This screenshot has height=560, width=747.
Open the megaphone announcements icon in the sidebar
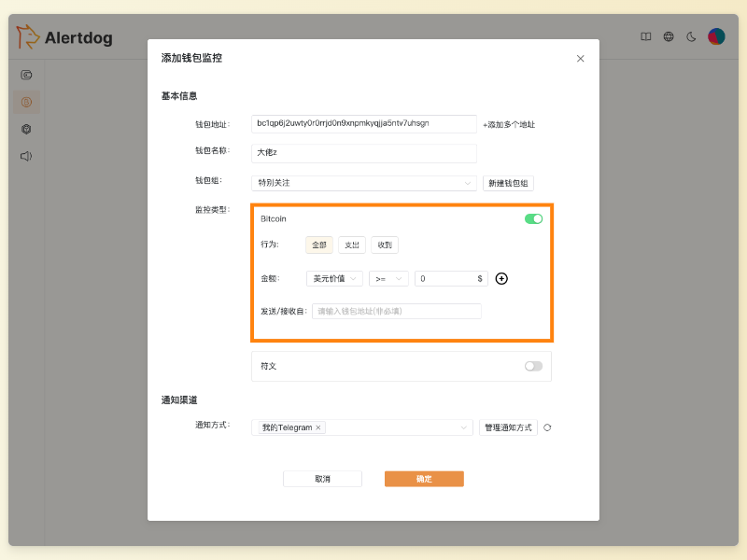click(26, 156)
